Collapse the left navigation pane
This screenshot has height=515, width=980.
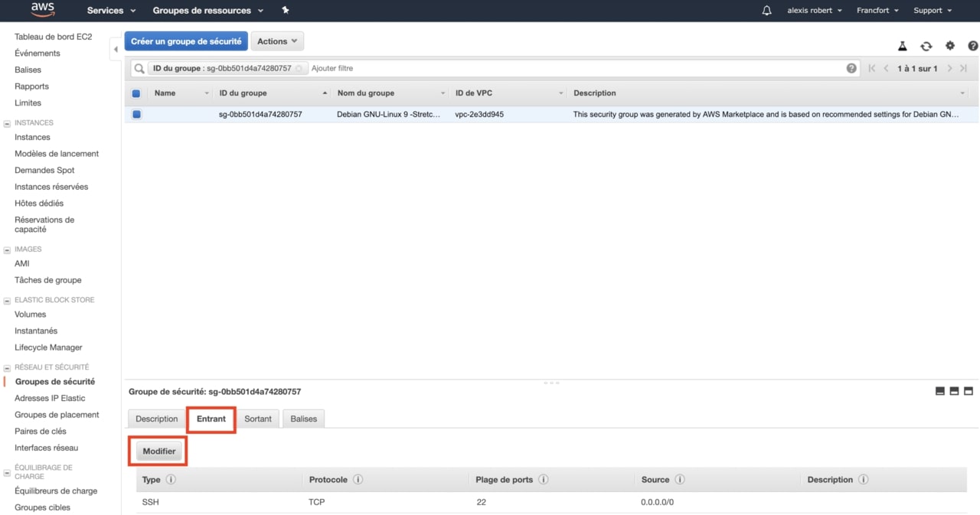[x=116, y=49]
